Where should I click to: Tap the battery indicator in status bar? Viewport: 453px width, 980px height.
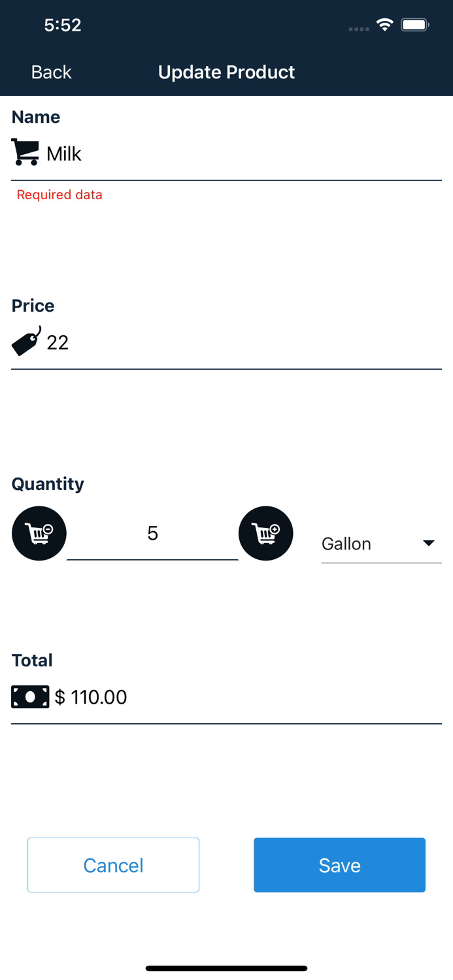[415, 25]
